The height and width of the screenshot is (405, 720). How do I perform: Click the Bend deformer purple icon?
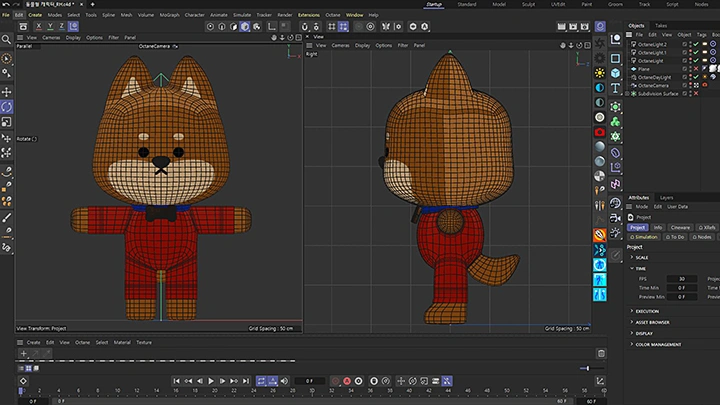pos(615,153)
